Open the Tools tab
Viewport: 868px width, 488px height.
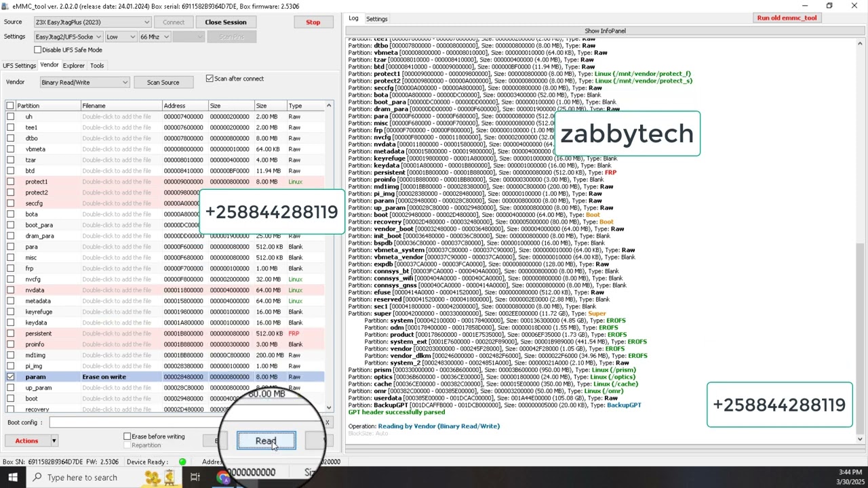click(97, 66)
